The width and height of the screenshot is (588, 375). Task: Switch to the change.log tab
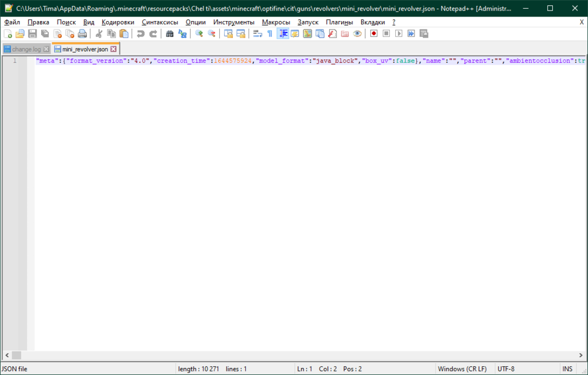[26, 49]
